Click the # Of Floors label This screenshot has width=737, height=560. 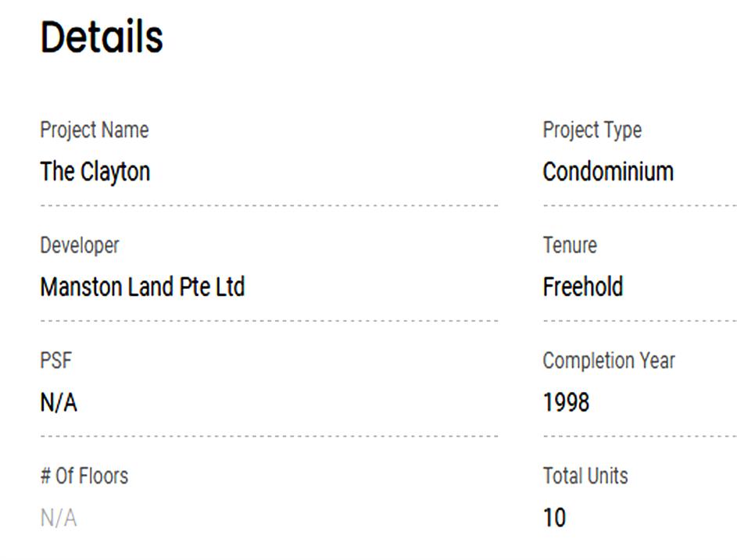(84, 476)
